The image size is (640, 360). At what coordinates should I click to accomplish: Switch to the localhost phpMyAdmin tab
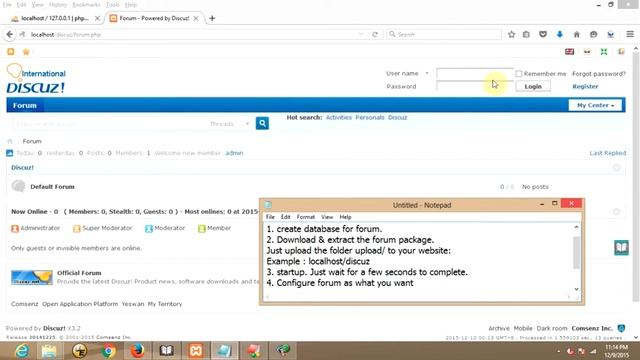point(55,18)
